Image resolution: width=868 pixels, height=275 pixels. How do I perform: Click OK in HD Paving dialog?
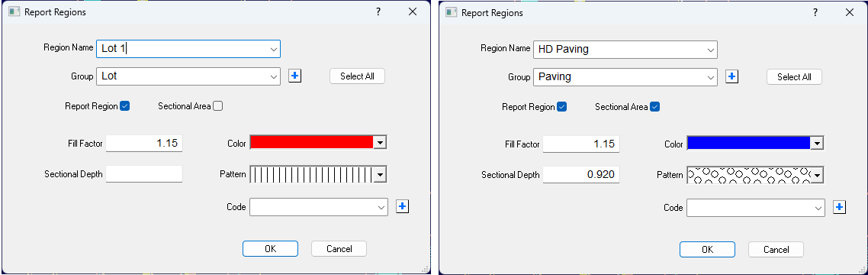708,250
